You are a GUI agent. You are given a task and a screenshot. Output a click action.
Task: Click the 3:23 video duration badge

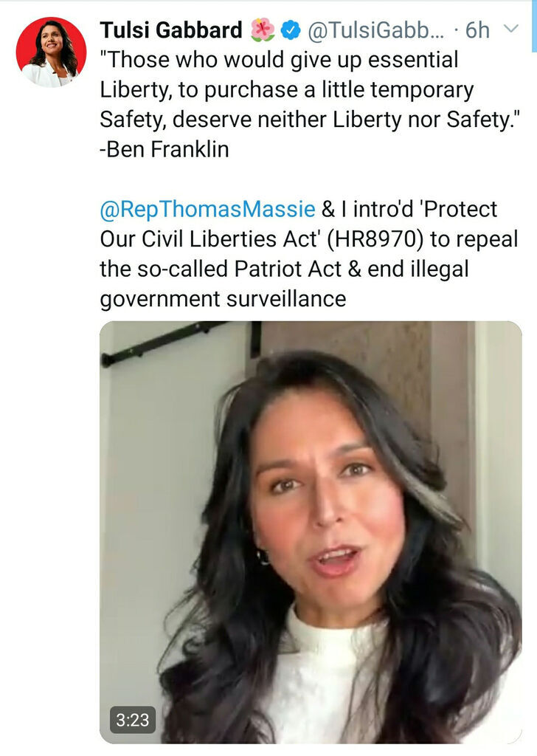coord(133,719)
